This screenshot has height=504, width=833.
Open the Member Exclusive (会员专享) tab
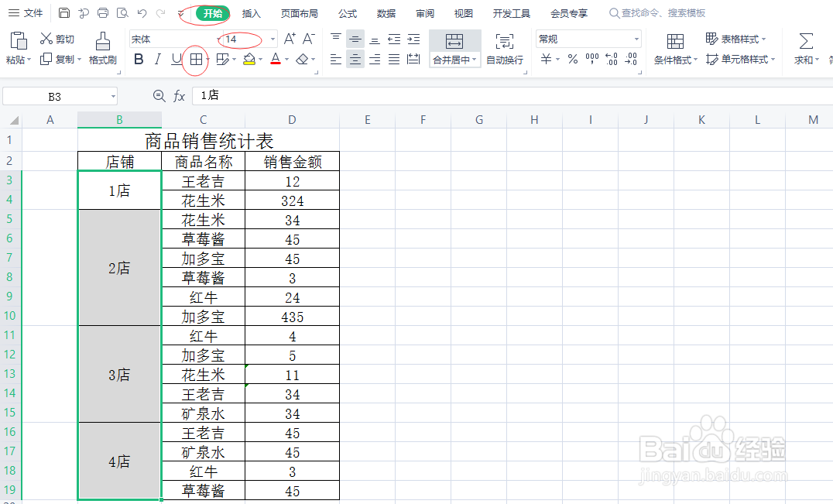pyautogui.click(x=569, y=13)
